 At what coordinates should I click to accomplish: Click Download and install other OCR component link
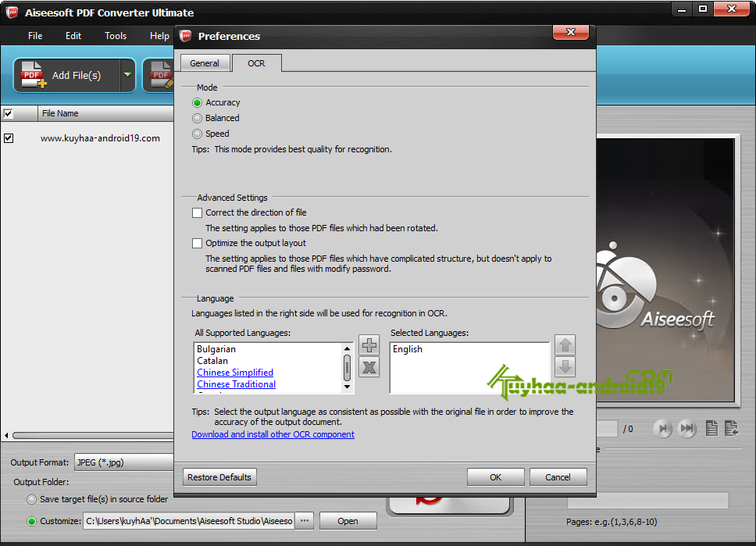coord(273,434)
